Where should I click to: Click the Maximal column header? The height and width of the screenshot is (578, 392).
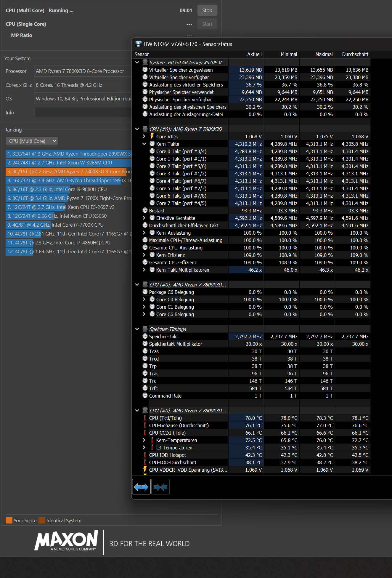(317, 54)
